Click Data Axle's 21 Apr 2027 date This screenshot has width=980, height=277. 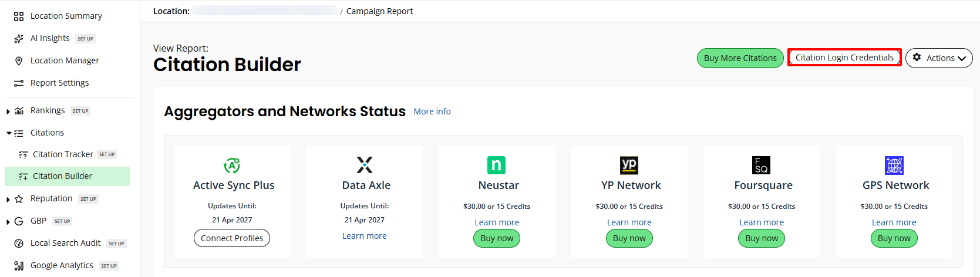pyautogui.click(x=365, y=220)
